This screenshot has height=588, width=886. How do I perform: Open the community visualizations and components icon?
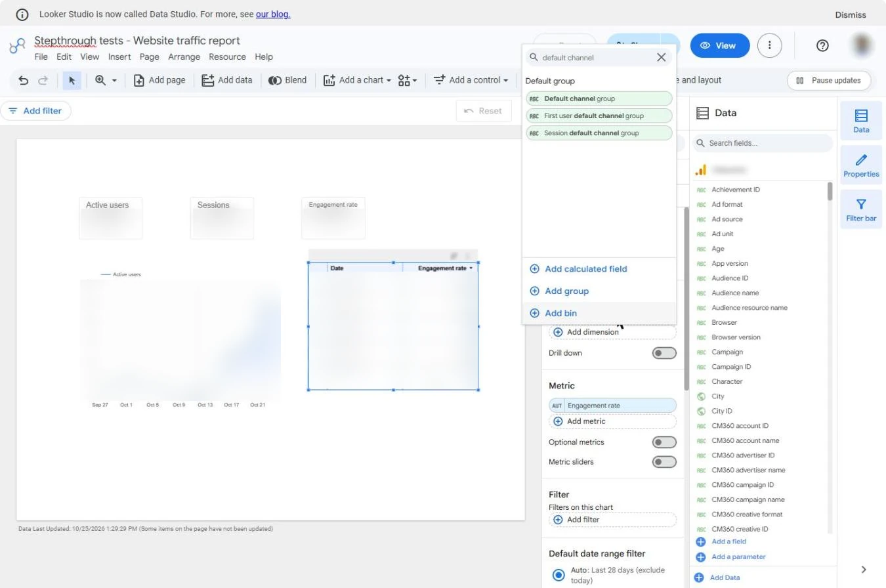(x=407, y=80)
